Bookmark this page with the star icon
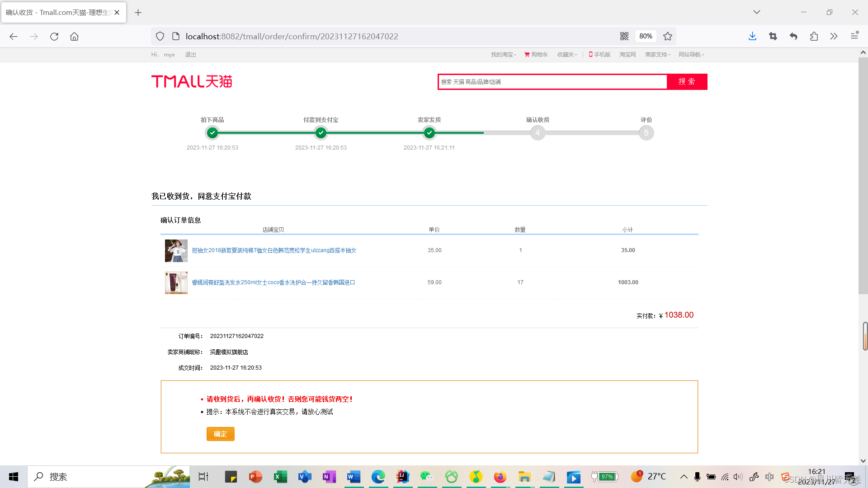868x488 pixels. (668, 36)
